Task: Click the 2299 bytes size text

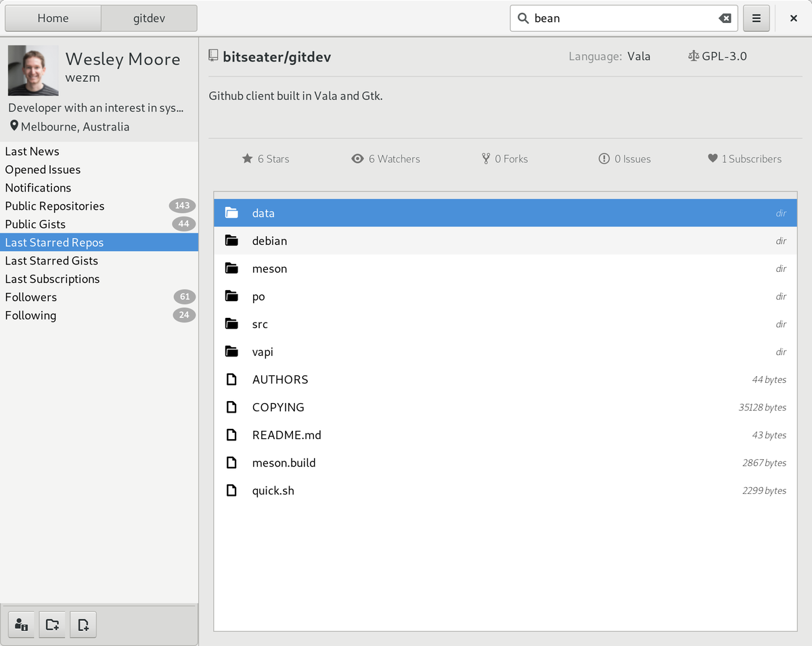Action: tap(764, 490)
